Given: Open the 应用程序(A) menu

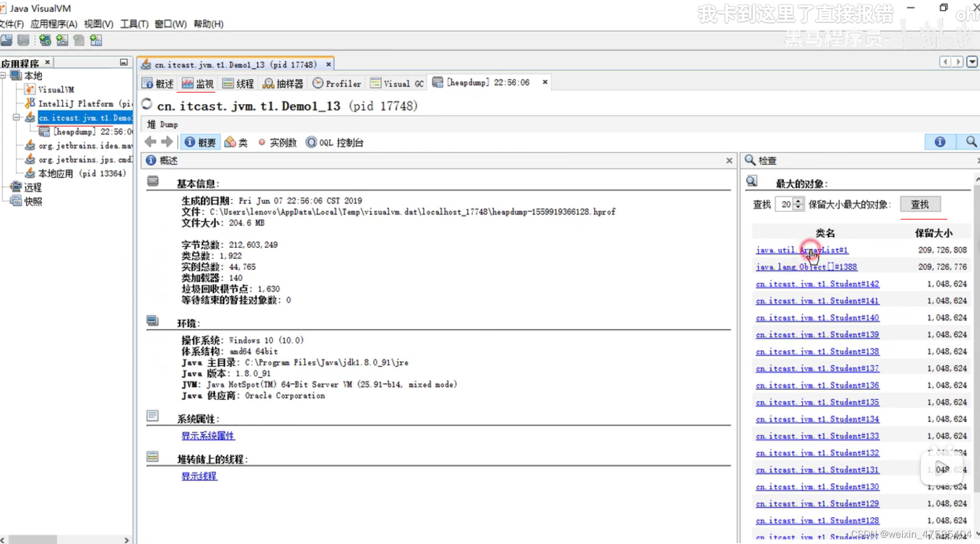Looking at the screenshot, I should pyautogui.click(x=54, y=24).
